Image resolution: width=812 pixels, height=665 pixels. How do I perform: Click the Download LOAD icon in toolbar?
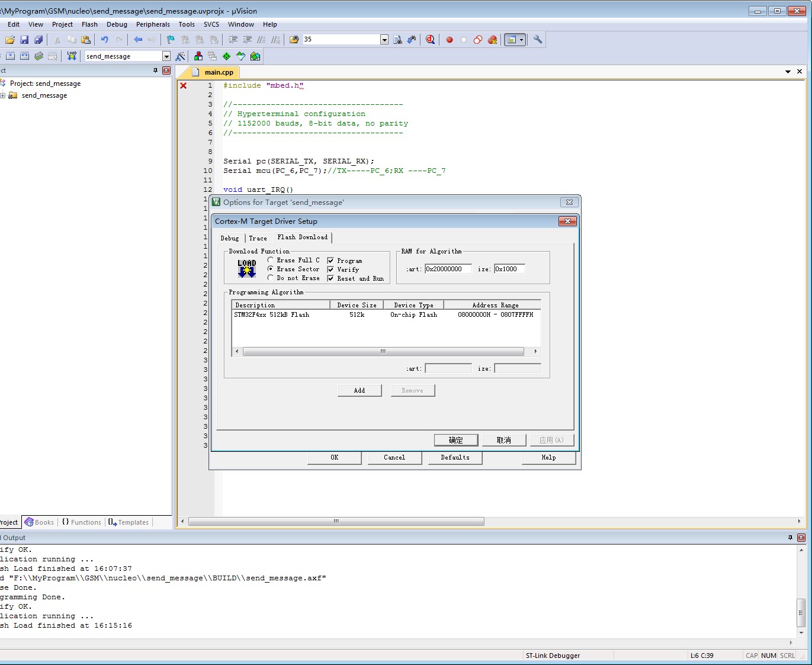[x=72, y=56]
